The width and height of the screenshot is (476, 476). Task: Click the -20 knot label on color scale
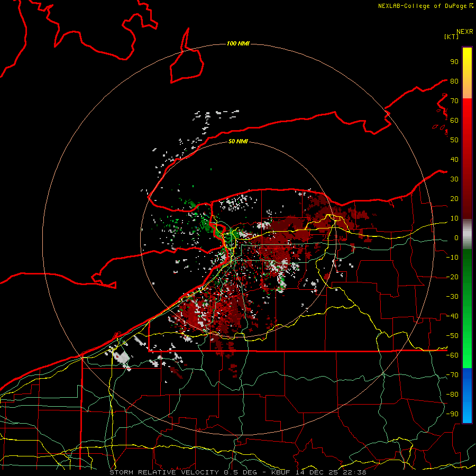(x=452, y=277)
